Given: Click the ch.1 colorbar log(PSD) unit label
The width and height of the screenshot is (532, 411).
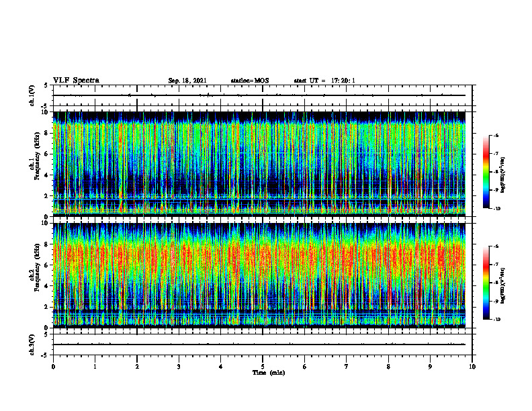Looking at the screenshot, I should point(503,175).
